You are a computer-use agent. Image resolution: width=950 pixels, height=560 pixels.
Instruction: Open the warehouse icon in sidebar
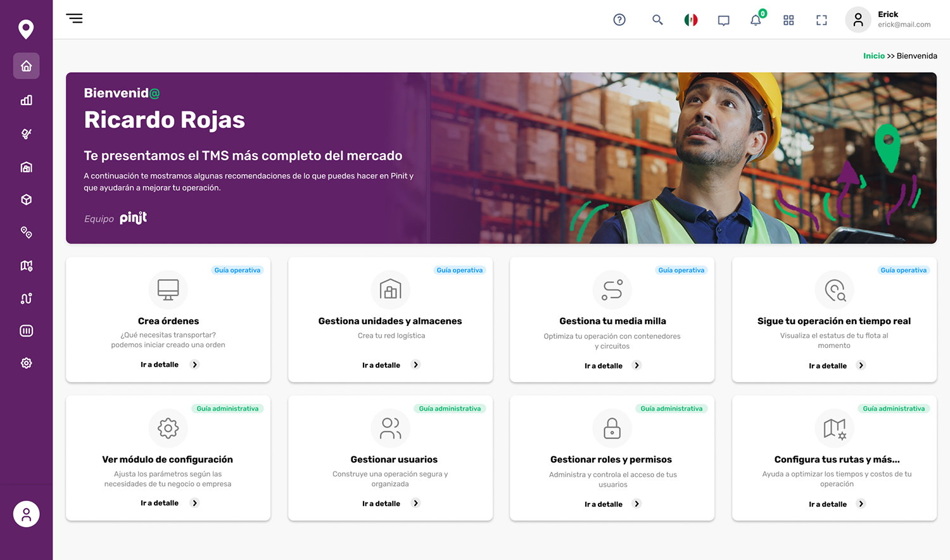(x=26, y=167)
